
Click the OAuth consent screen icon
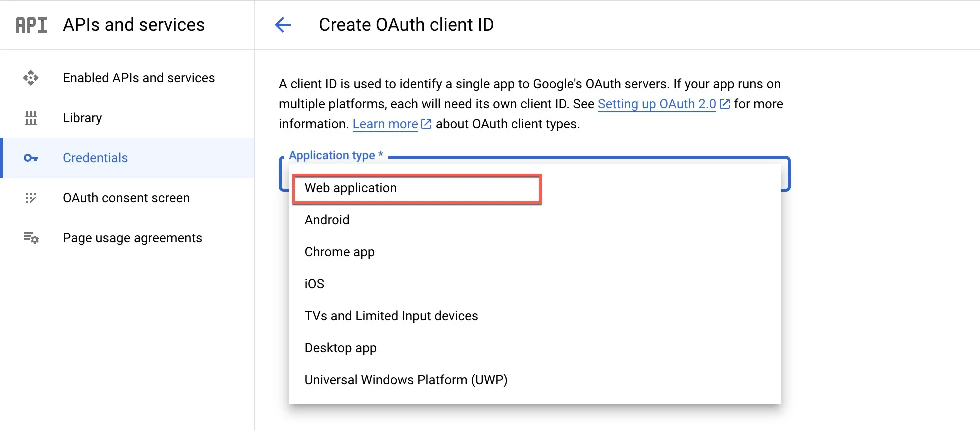(31, 198)
